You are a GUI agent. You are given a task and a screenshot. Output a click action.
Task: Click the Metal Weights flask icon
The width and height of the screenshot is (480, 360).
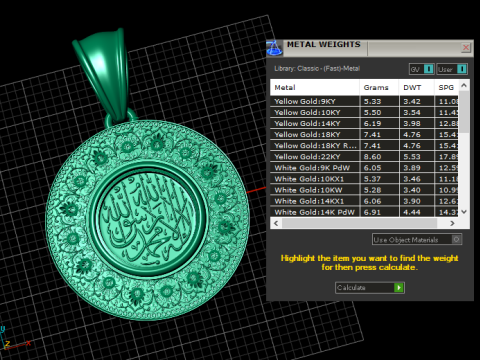274,48
